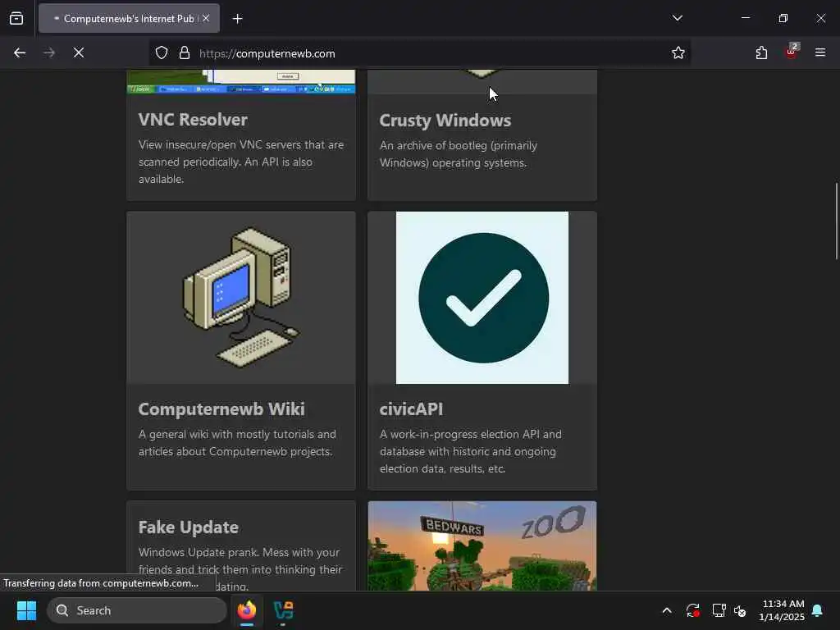840x630 pixels.
Task: Click the muted volume tray icon
Action: (x=740, y=610)
